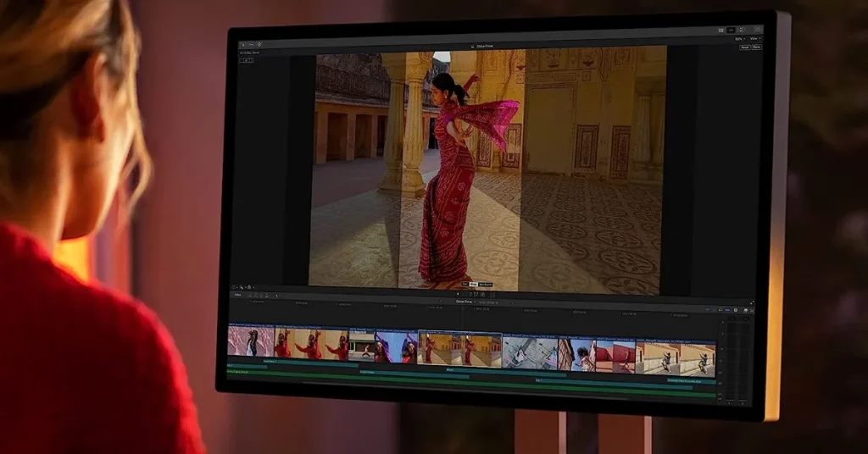Click the second icon in the top-left toolbar

coord(251,44)
